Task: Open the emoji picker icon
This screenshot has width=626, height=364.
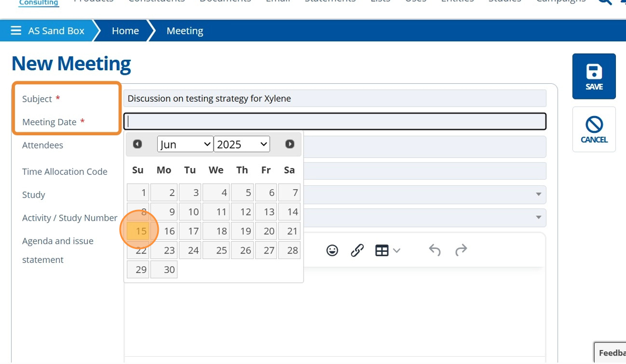Action: [332, 251]
